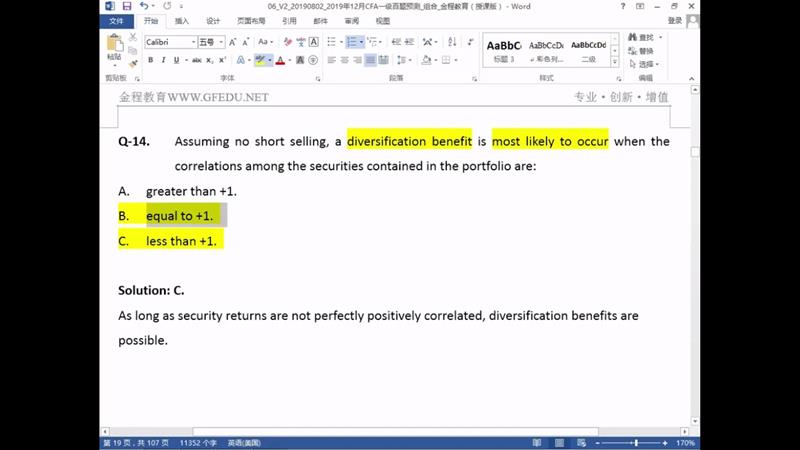Click the Sort icon in paragraph group

click(x=452, y=42)
